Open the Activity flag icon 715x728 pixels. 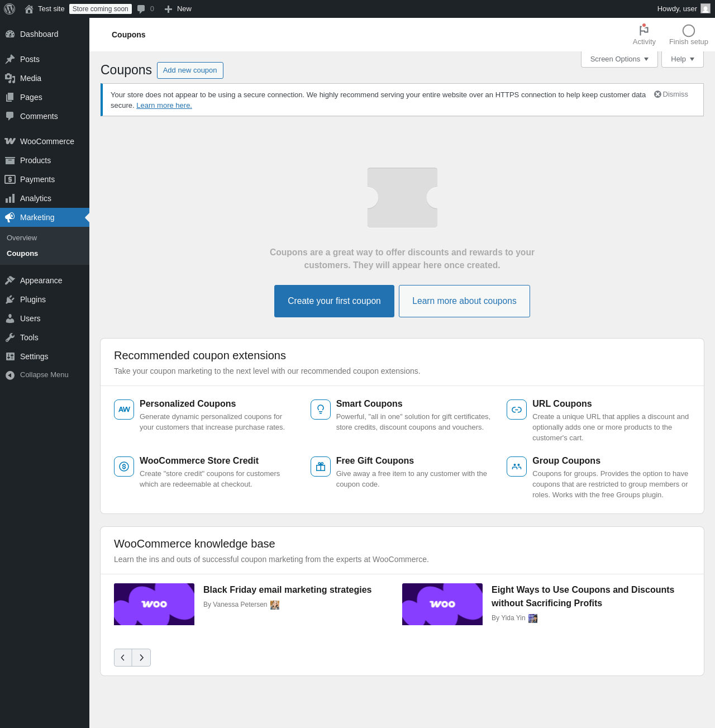point(644,30)
